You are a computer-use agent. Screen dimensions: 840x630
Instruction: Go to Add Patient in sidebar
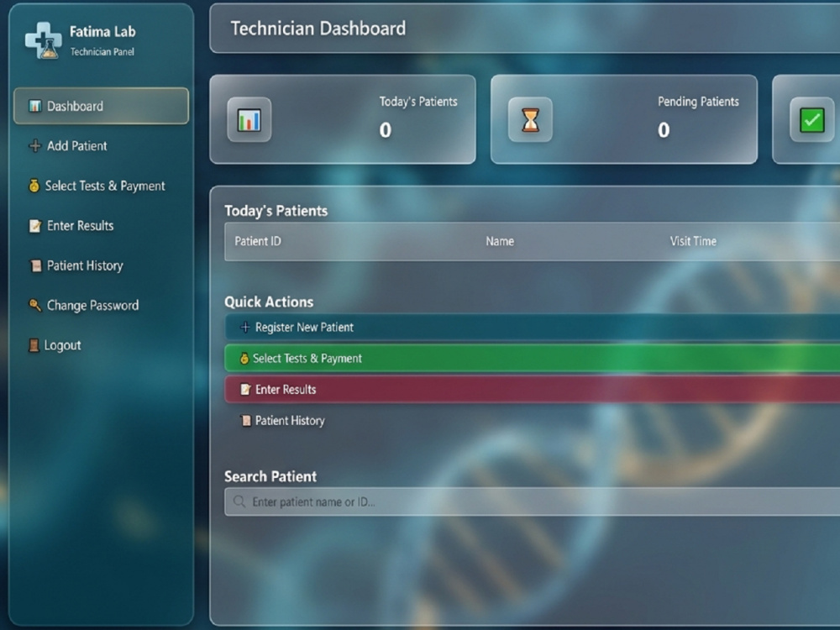coord(102,145)
